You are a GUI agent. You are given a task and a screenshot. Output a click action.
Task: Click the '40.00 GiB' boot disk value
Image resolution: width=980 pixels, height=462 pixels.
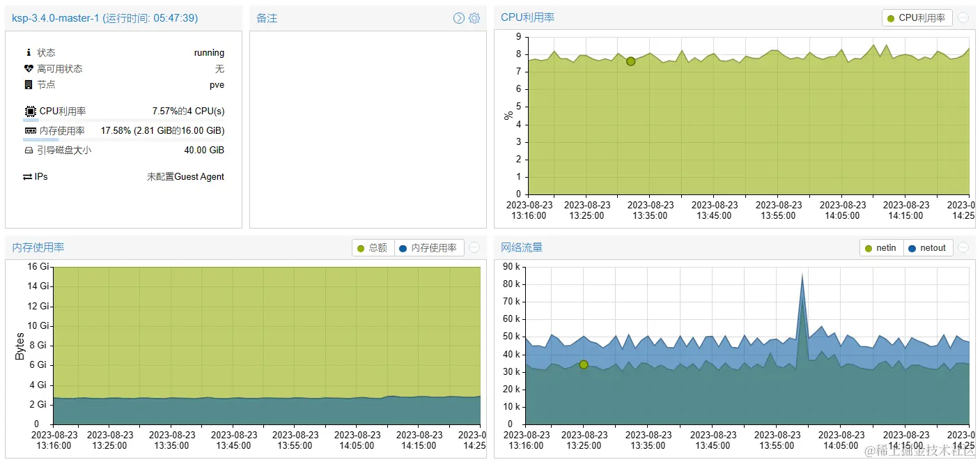click(x=204, y=150)
